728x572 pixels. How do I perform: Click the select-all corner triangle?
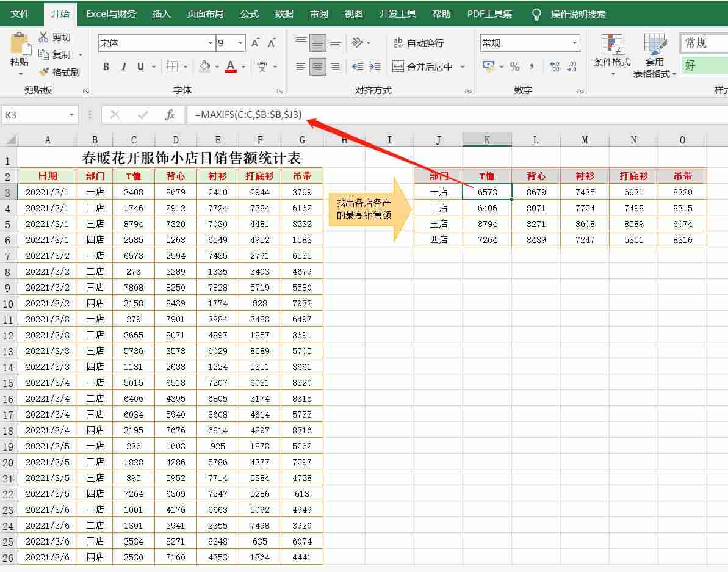10,139
